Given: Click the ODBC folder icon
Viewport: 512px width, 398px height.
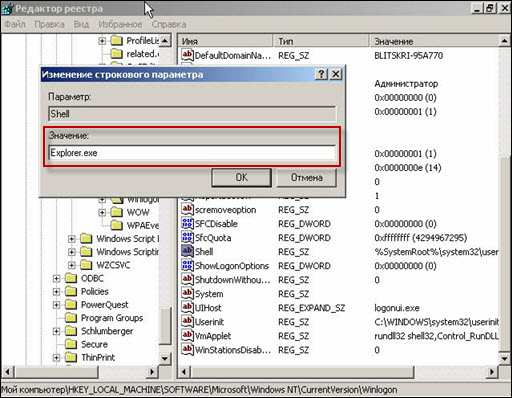Looking at the screenshot, I should tap(71, 278).
